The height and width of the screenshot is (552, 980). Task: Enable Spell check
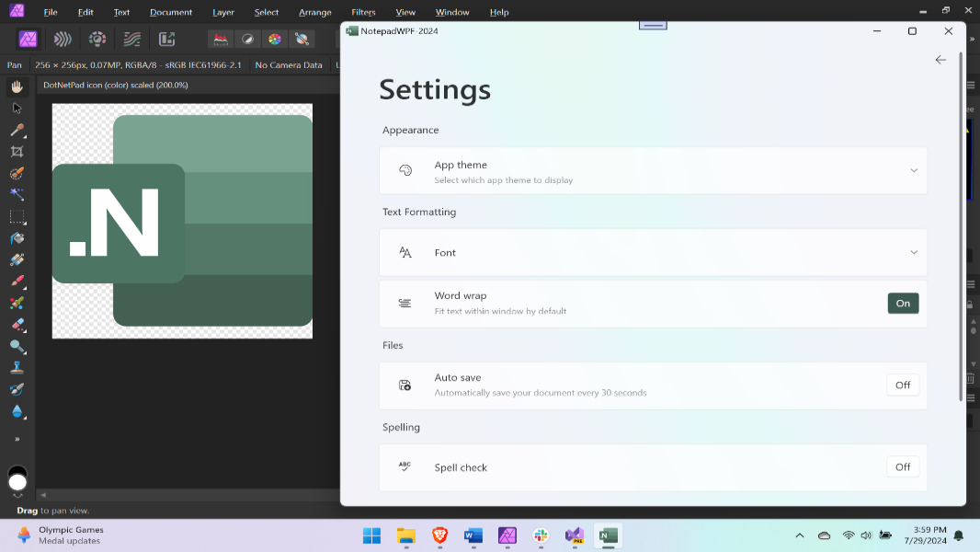[x=902, y=466]
